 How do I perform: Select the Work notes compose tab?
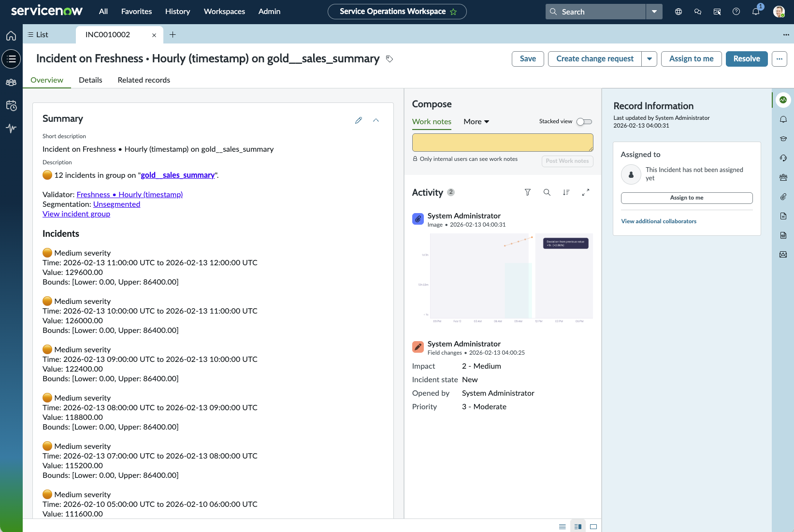pos(432,122)
